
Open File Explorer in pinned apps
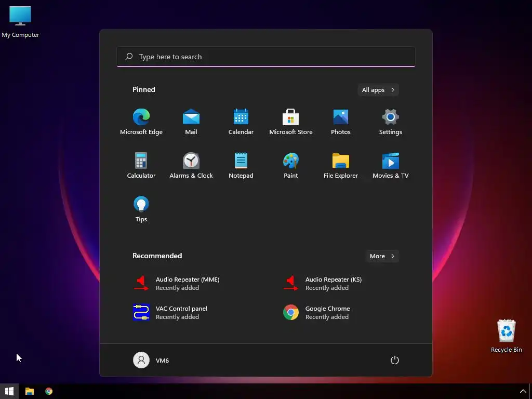[341, 166]
